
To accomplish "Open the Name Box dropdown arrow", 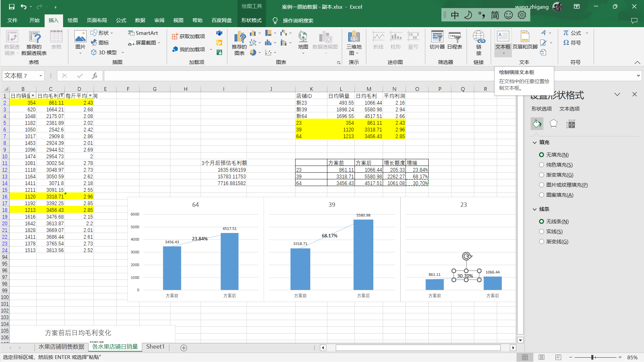I will (x=41, y=76).
